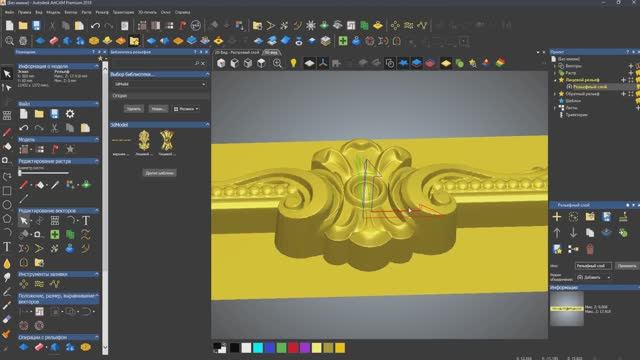Open the Справка menu in the menu bar
640x360 pixels.
pyautogui.click(x=182, y=12)
